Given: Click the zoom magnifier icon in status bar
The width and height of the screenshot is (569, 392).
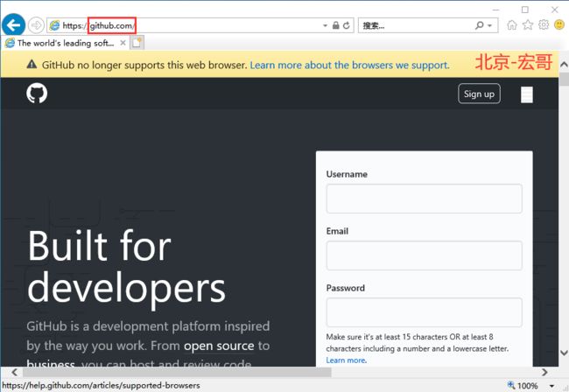Looking at the screenshot, I should coord(511,385).
